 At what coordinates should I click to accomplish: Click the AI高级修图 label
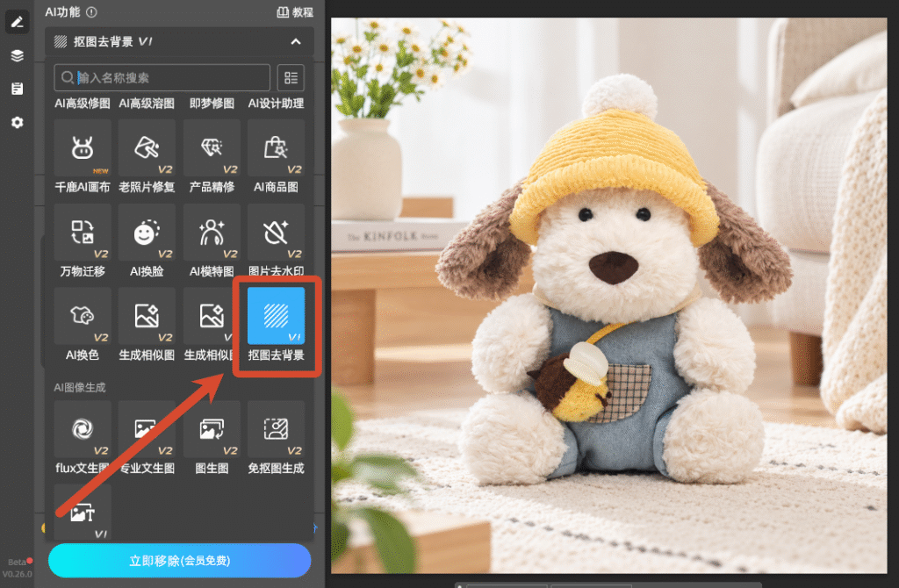click(x=83, y=104)
